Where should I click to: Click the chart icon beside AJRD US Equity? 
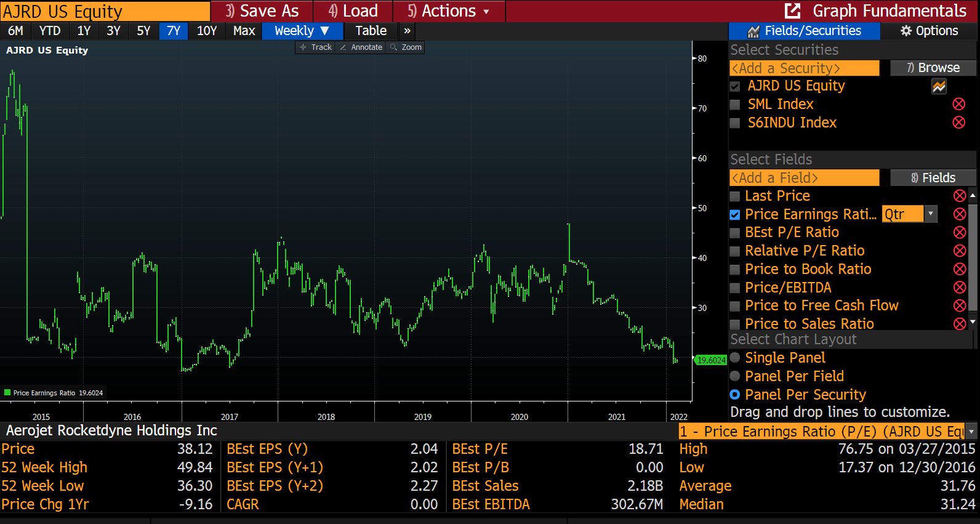point(939,87)
